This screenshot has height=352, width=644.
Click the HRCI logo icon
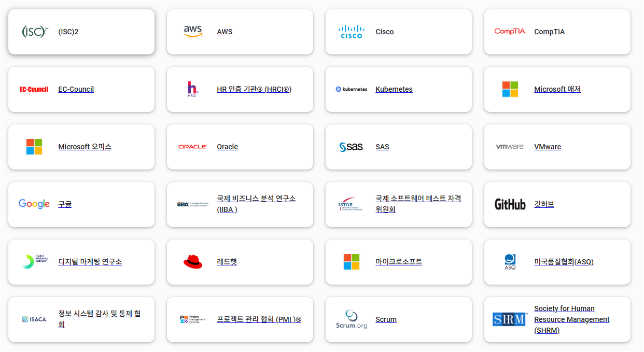tap(192, 89)
